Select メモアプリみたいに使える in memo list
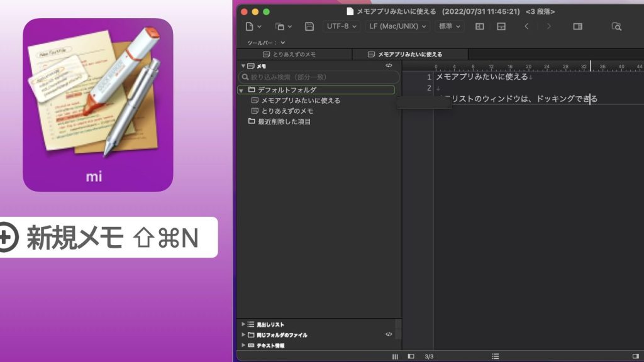This screenshot has width=644, height=362. click(x=300, y=101)
